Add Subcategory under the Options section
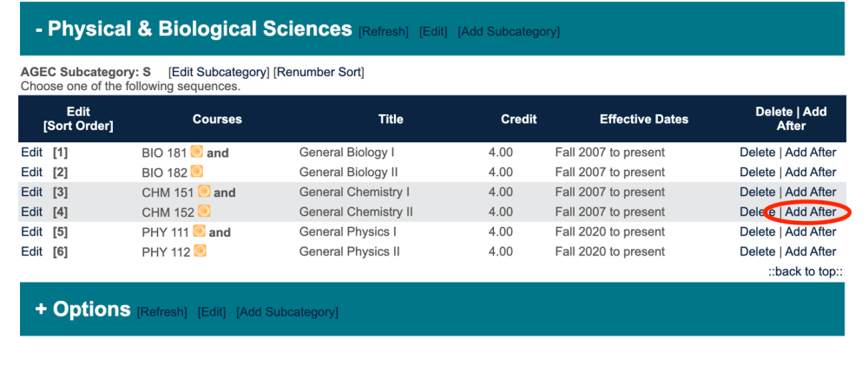Screen dimensions: 868x365 [287, 312]
